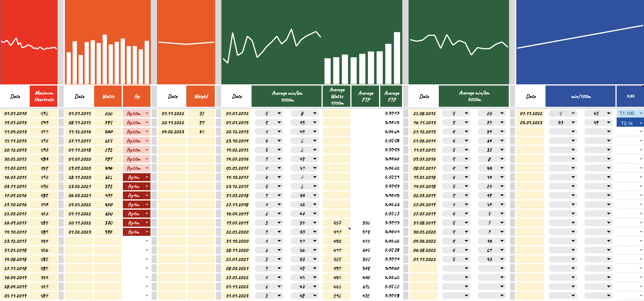
Task: Click the green 1000m pace line chart
Action: (272, 42)
